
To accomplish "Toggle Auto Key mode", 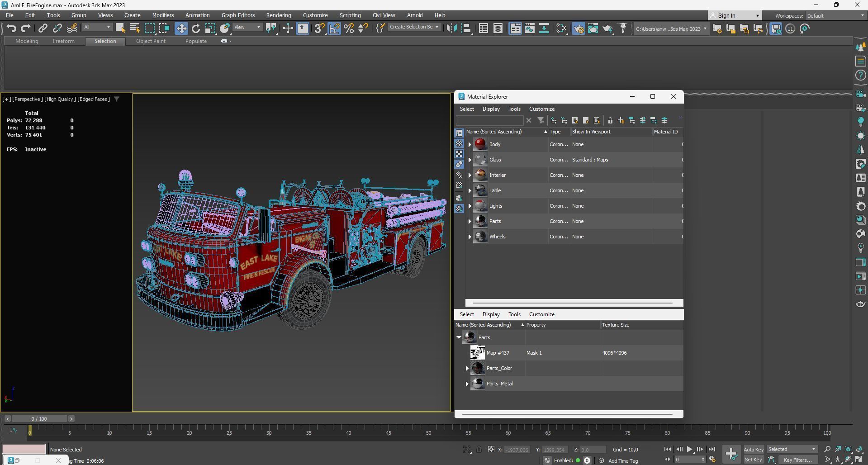I will [x=753, y=449].
